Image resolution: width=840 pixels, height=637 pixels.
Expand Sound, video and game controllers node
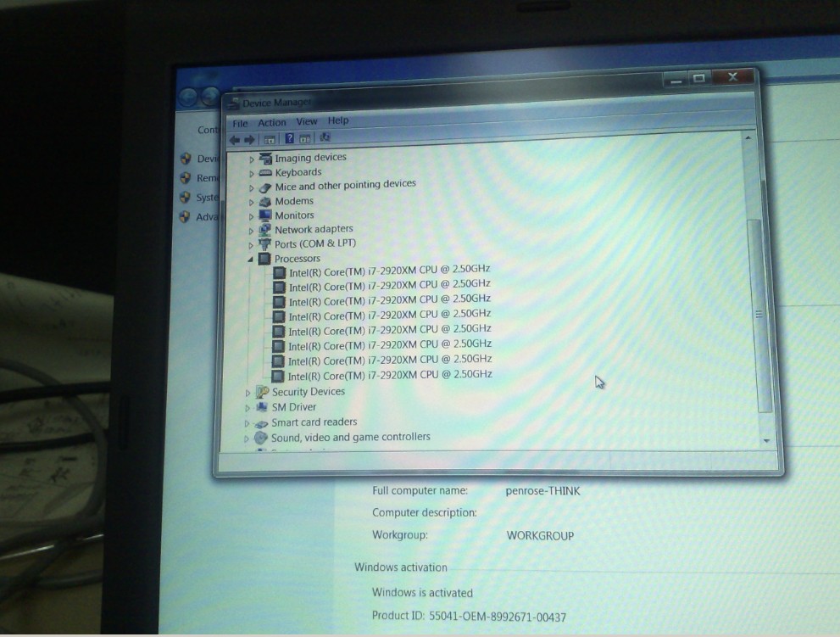[247, 439]
